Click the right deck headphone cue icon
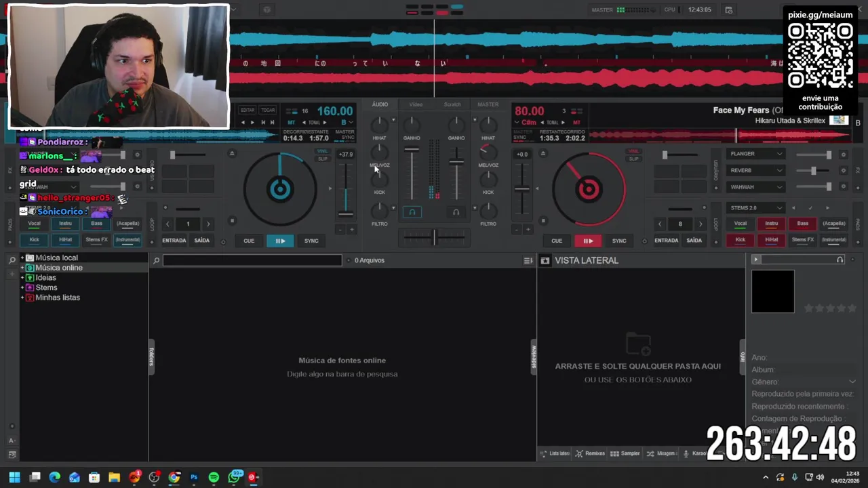This screenshot has height=488, width=868. tap(456, 211)
